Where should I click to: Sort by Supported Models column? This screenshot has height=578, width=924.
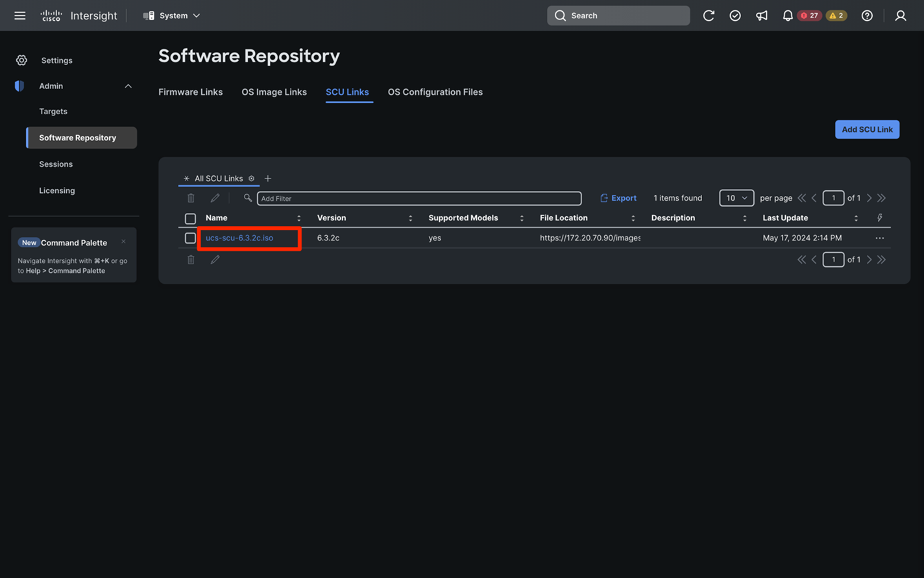[522, 218]
